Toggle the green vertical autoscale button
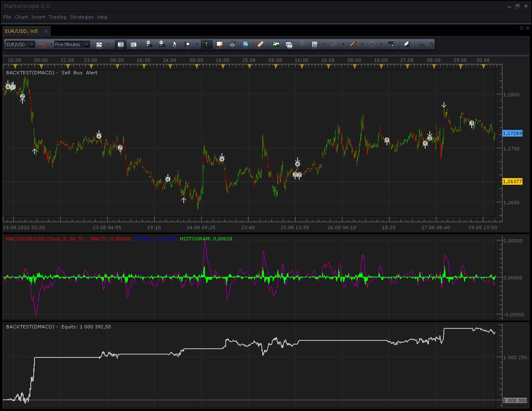The height and width of the screenshot is (411, 532). click(x=207, y=44)
